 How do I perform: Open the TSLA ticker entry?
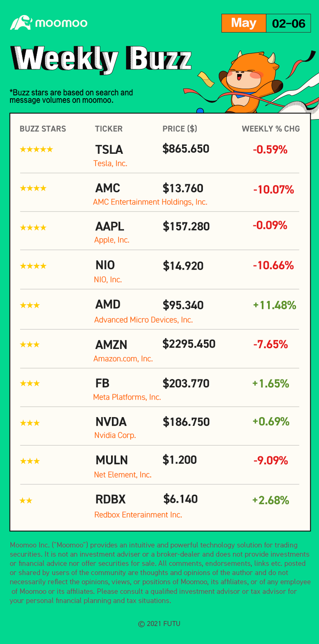pyautogui.click(x=109, y=150)
